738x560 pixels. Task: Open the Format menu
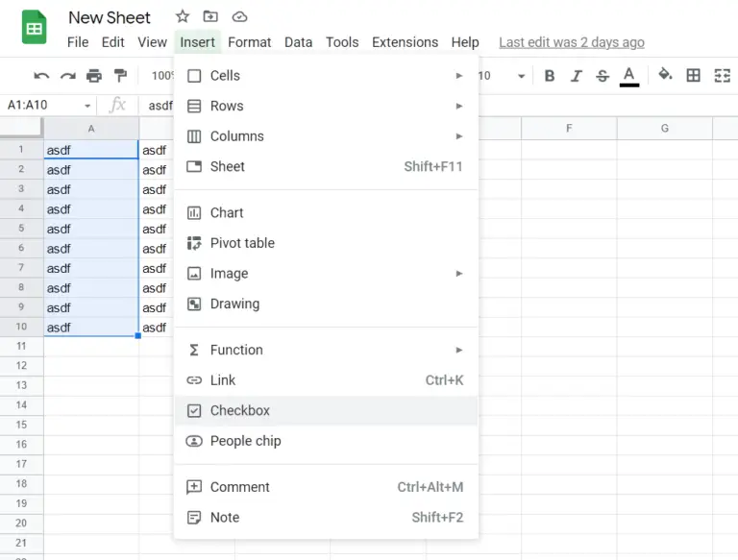coord(250,42)
